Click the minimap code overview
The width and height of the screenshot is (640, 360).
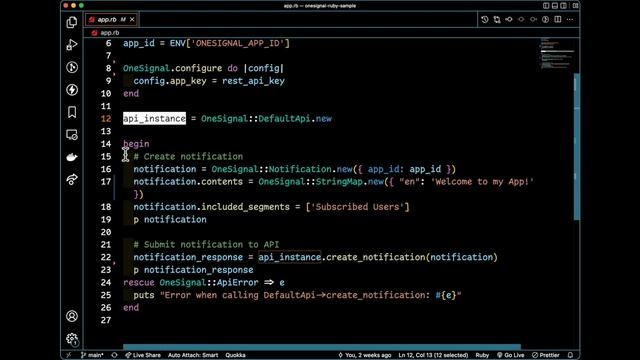click(556, 53)
